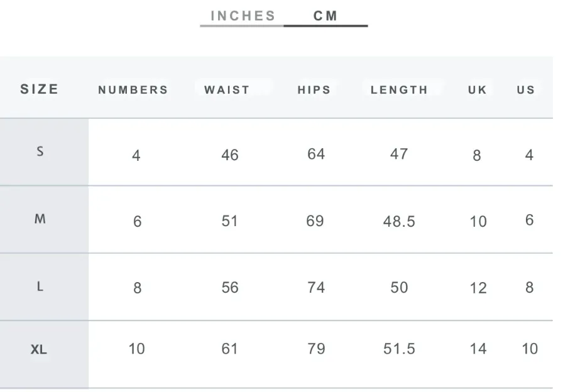
Task: Select the S size row label
Action: (x=40, y=151)
